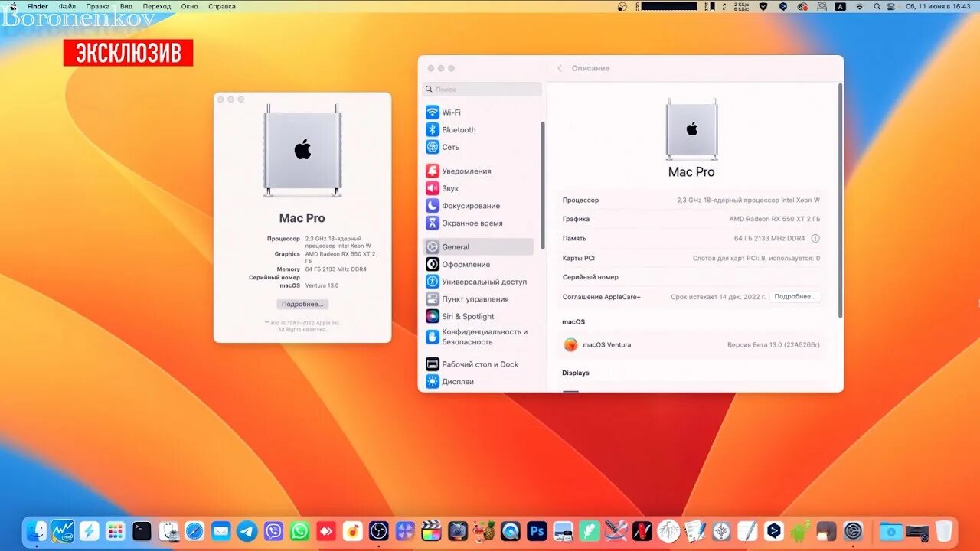Select General in settings sidebar
980x551 pixels.
[x=479, y=247]
